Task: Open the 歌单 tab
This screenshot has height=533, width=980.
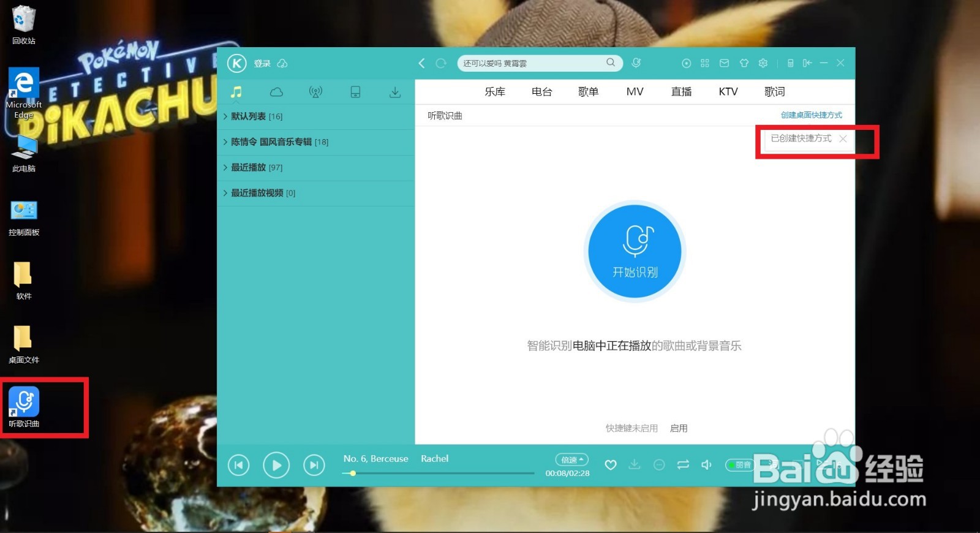Action: coord(588,92)
